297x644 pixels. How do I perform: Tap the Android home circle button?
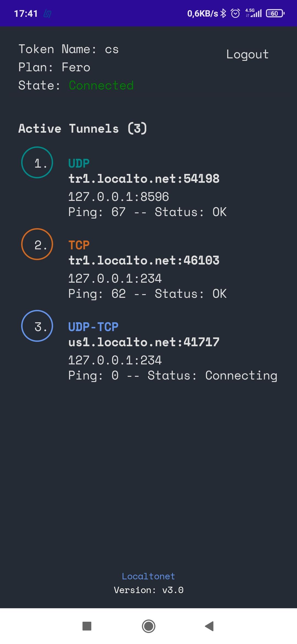(x=148, y=626)
